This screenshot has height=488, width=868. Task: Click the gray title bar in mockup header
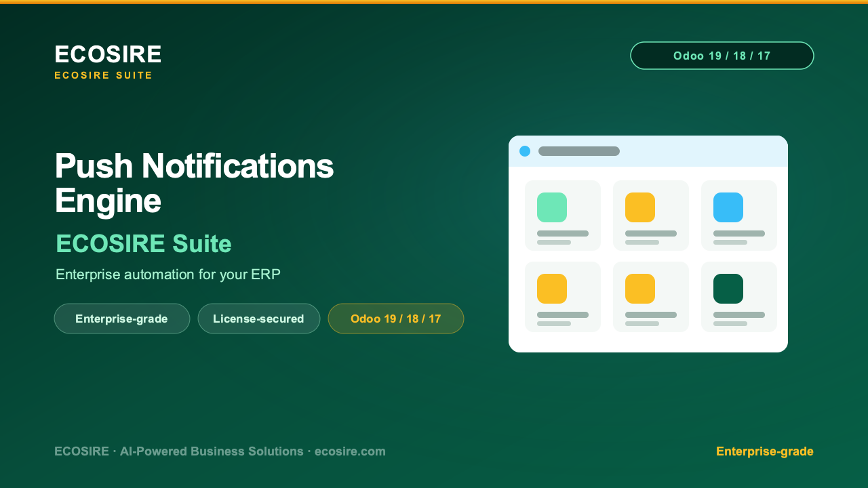(x=579, y=151)
